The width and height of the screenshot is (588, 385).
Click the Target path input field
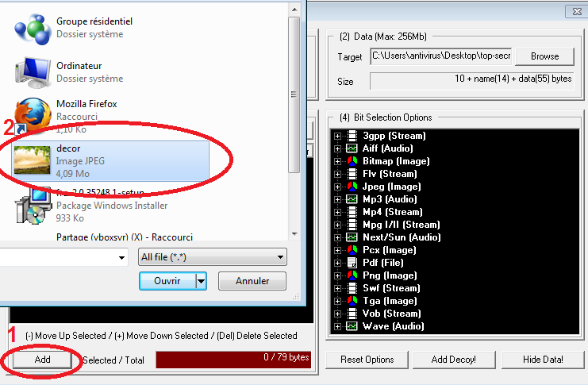pyautogui.click(x=441, y=56)
